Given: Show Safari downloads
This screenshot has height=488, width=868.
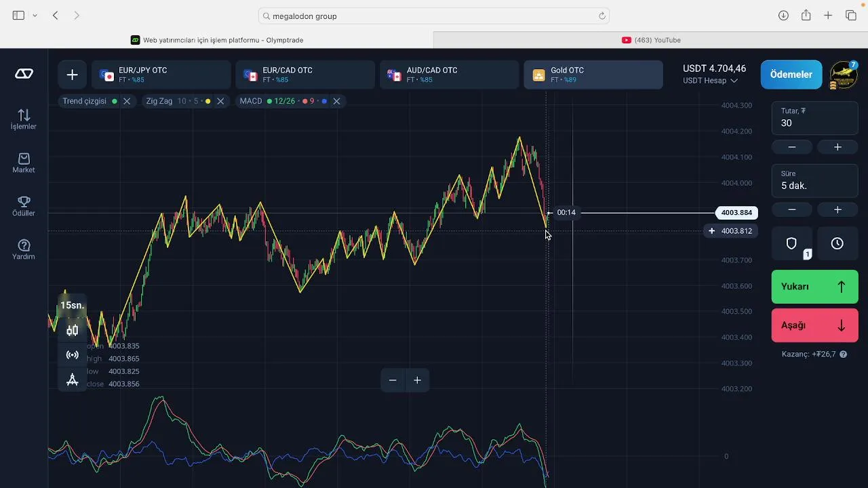Looking at the screenshot, I should click(x=783, y=16).
